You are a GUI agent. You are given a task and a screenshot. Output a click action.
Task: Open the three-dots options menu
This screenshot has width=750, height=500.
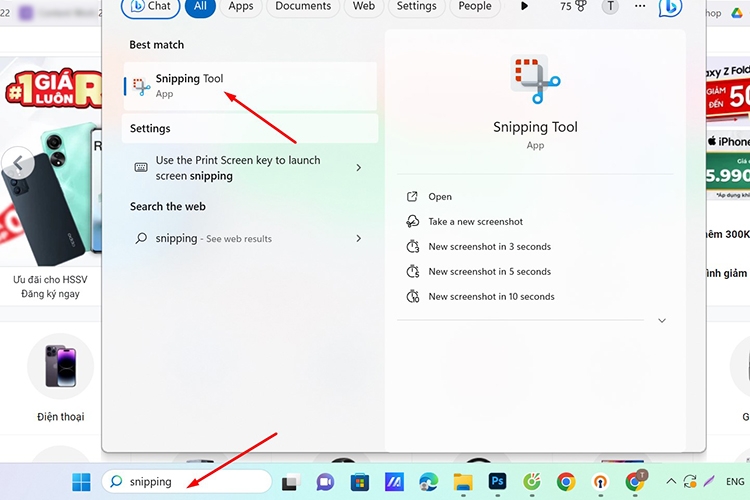pyautogui.click(x=640, y=6)
